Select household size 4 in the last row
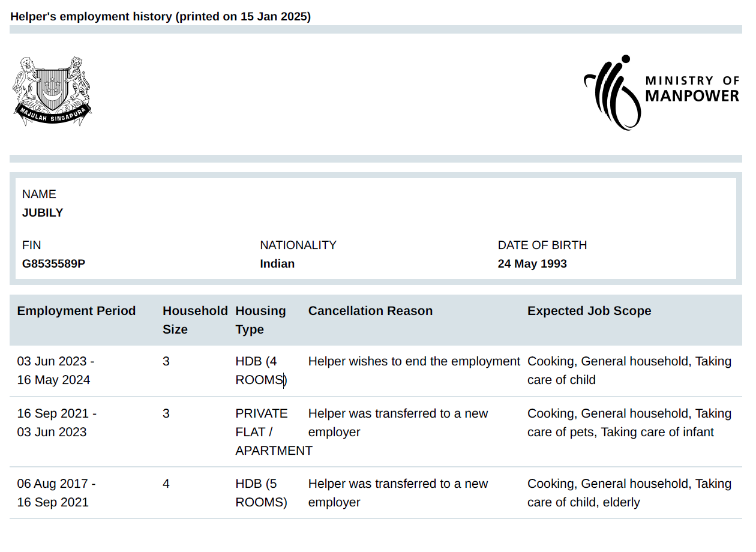This screenshot has width=756, height=552. click(x=166, y=484)
